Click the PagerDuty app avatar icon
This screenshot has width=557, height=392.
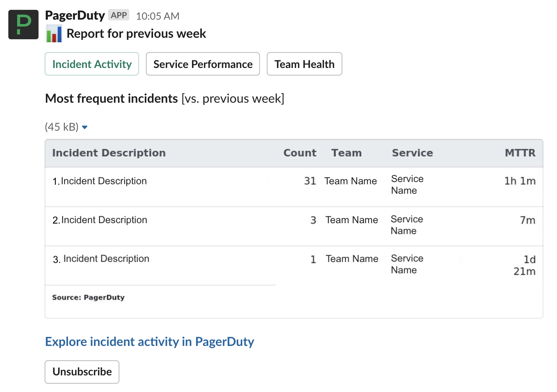pos(23,25)
